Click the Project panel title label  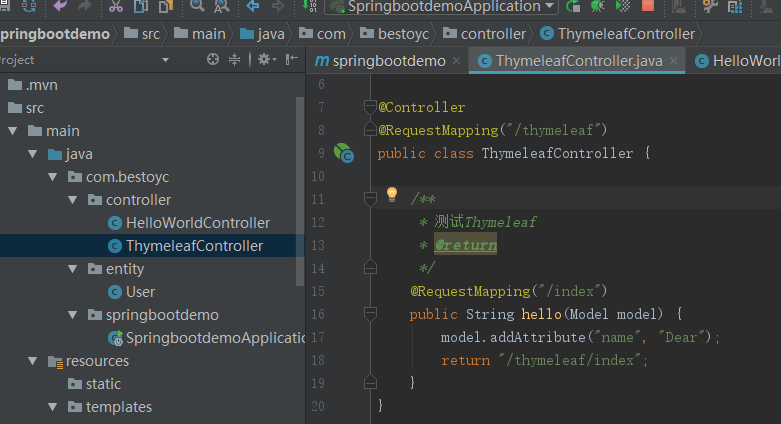click(x=17, y=60)
